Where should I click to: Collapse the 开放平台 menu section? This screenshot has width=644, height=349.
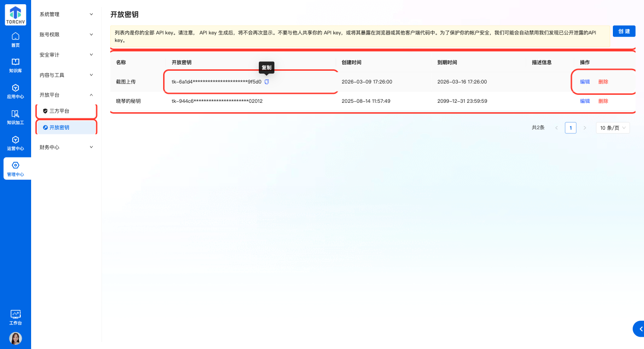pyautogui.click(x=66, y=95)
